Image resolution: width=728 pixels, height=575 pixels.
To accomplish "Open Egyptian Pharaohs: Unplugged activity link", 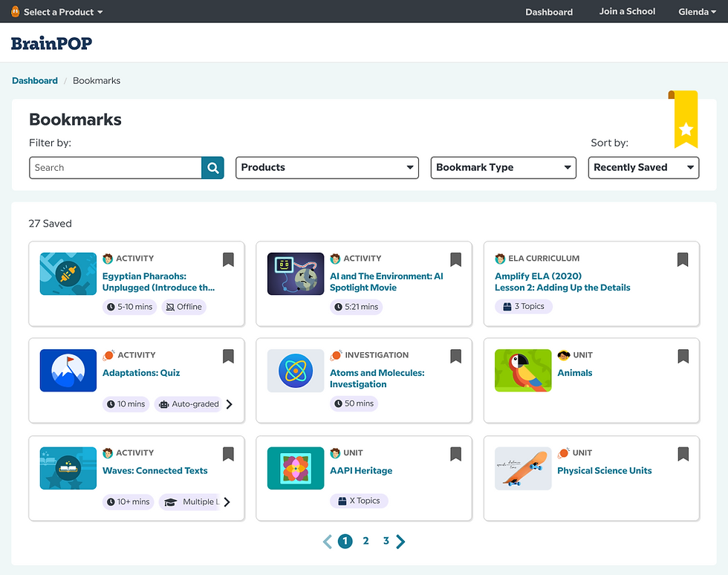I will [x=158, y=282].
